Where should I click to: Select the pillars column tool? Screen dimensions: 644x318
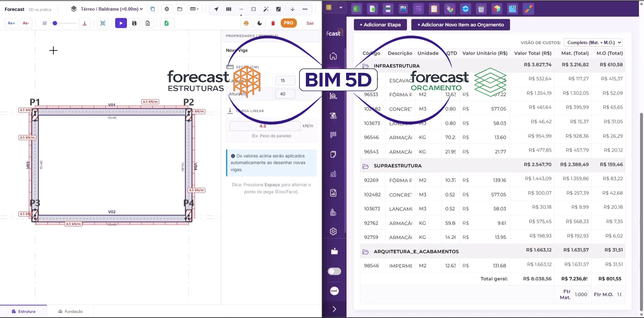[229, 9]
